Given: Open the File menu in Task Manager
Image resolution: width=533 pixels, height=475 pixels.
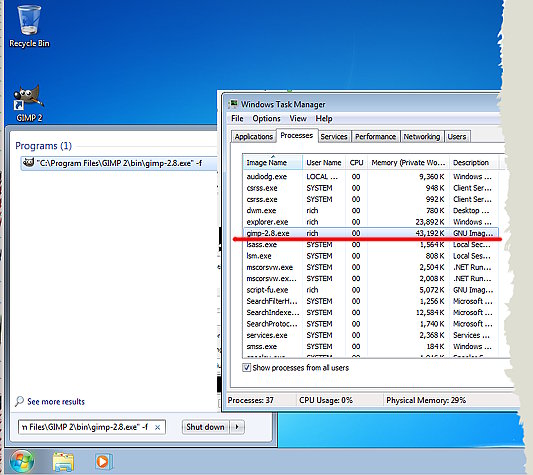Looking at the screenshot, I should click(x=237, y=118).
